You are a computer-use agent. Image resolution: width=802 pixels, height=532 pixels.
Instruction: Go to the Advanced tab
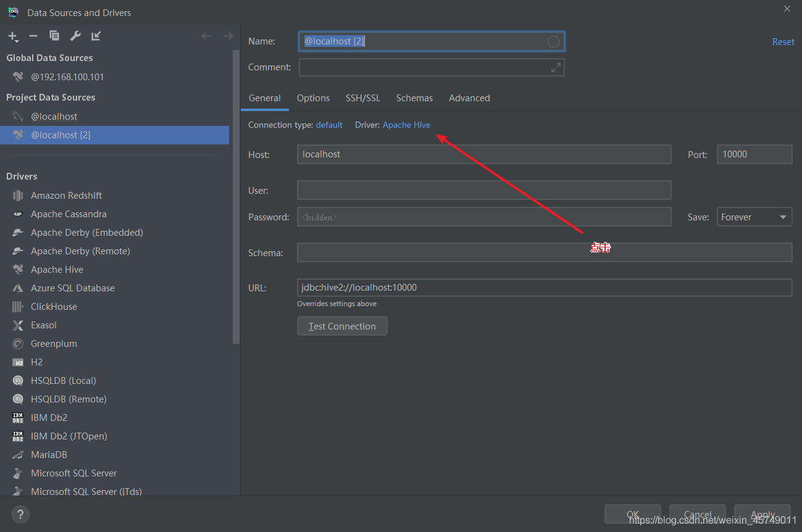tap(469, 98)
